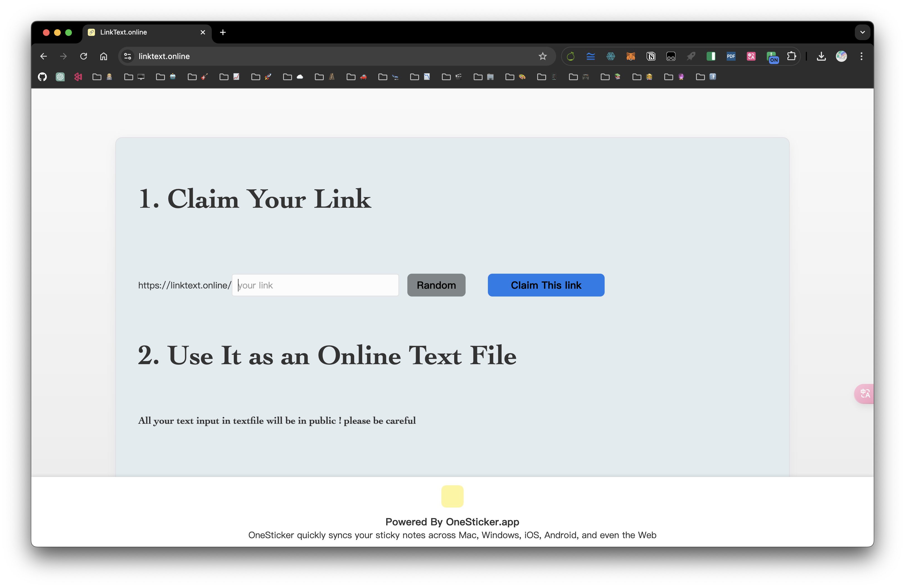The width and height of the screenshot is (905, 588).
Task: Expand the tab search dropdown arrow
Action: tap(862, 32)
